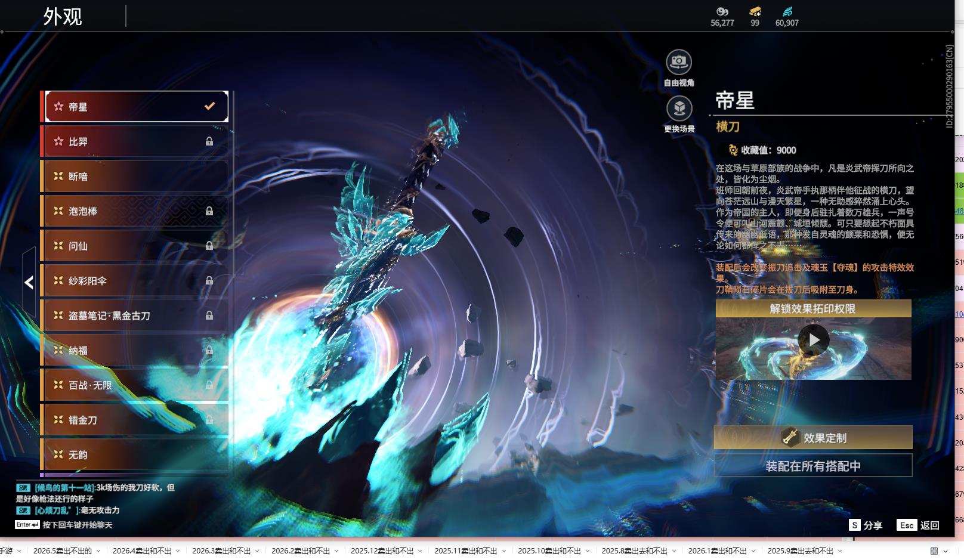The width and height of the screenshot is (964, 560).
Task: Click the lock icon on 泡泡棒
Action: click(209, 211)
